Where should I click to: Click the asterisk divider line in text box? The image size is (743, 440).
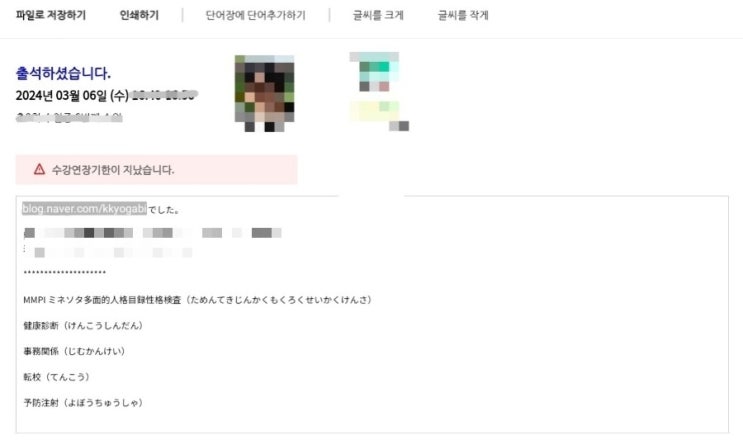click(64, 272)
